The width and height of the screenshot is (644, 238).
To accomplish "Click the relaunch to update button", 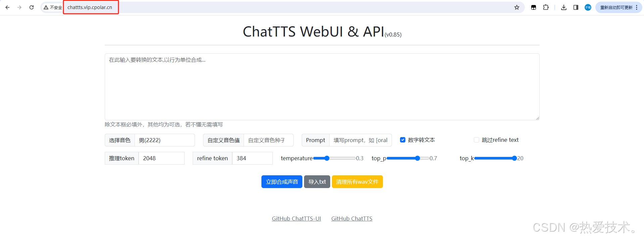I will tap(618, 7).
